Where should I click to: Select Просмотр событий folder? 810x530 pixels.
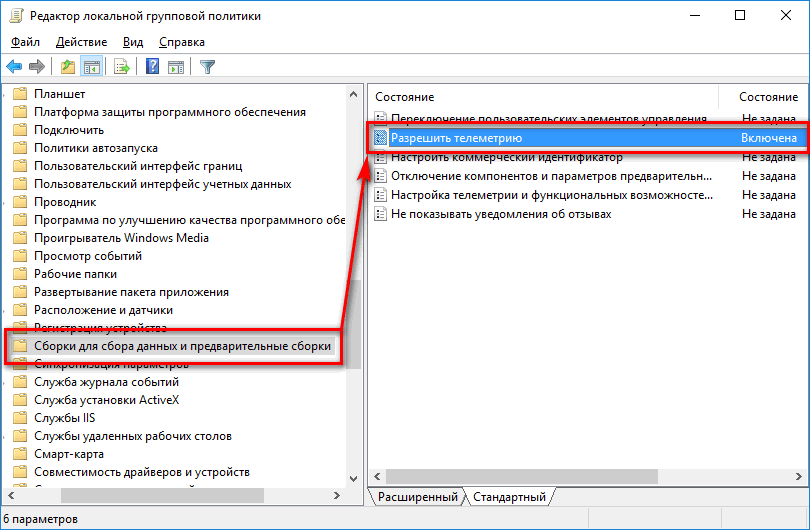[88, 256]
